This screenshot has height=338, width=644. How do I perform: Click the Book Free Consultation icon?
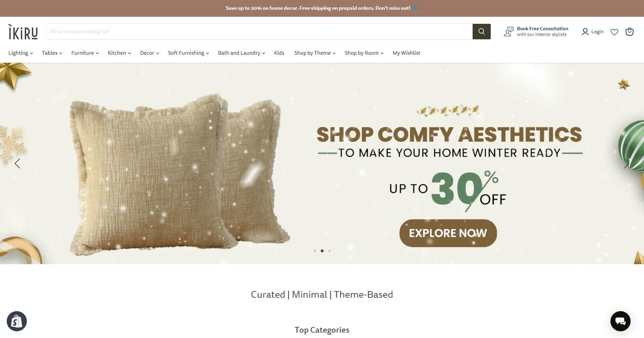tap(508, 32)
